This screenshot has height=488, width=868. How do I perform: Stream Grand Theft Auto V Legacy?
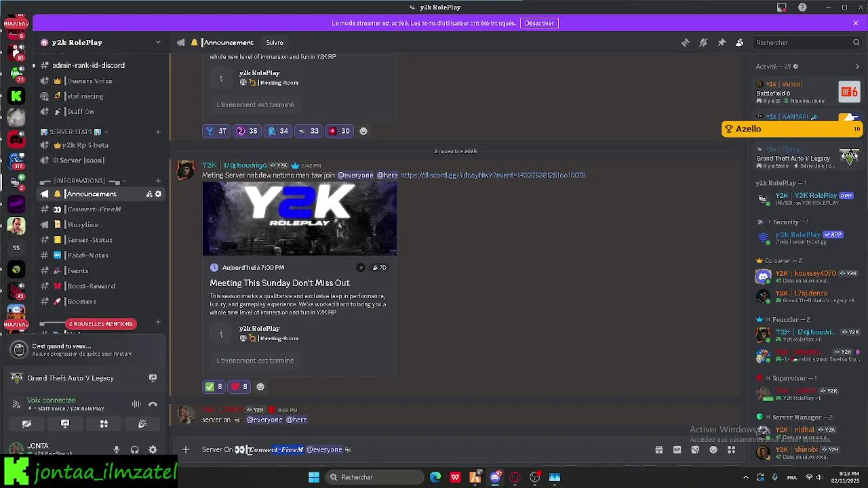click(x=153, y=378)
